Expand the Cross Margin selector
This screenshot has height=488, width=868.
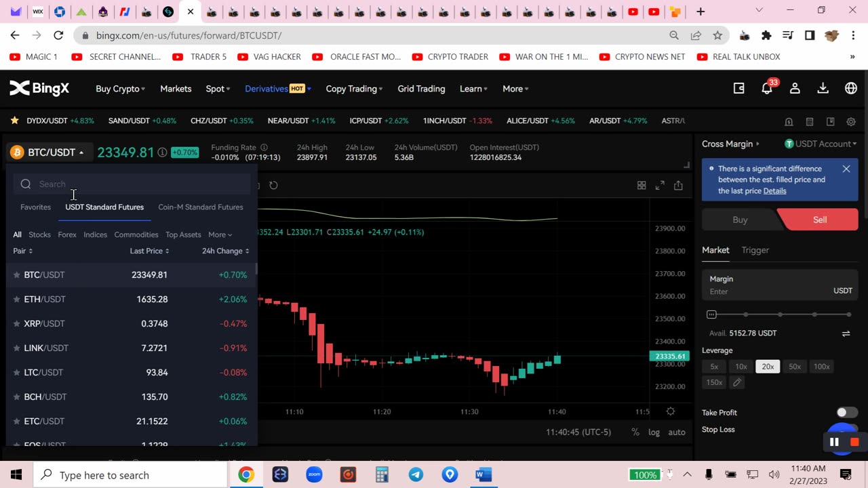(x=730, y=144)
